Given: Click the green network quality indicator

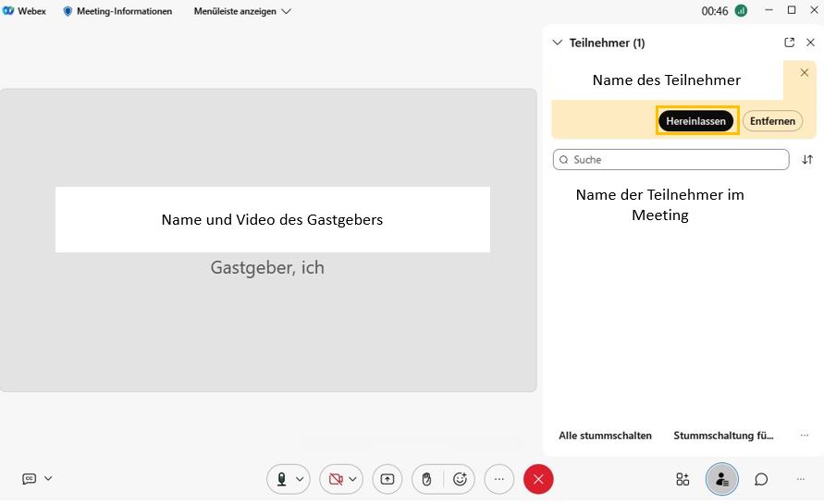Looking at the screenshot, I should point(741,11).
